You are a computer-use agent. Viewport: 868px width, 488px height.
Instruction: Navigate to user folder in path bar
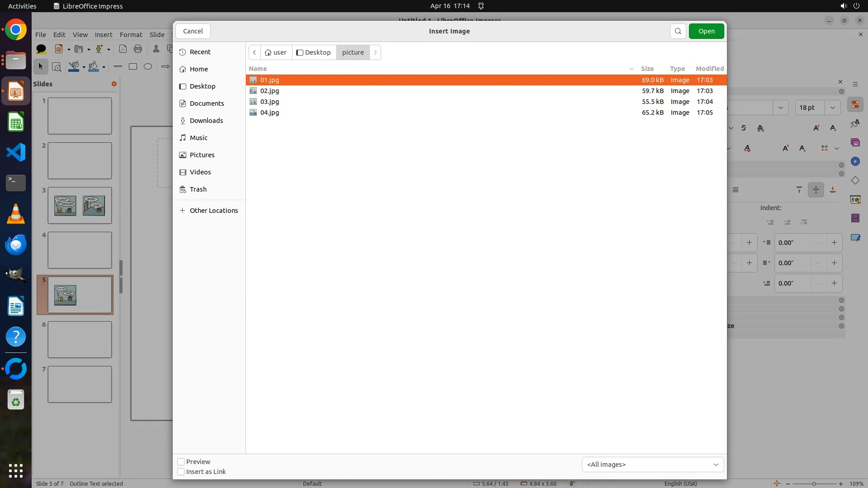pyautogui.click(x=276, y=52)
